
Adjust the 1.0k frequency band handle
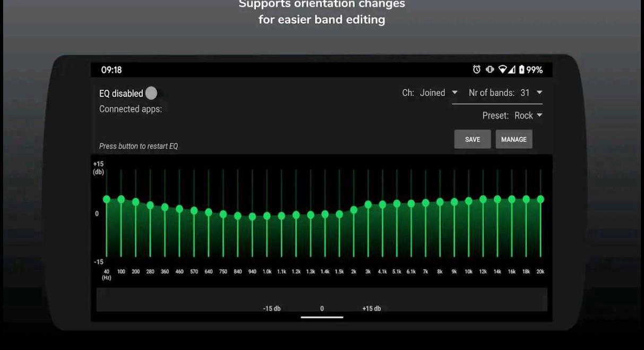266,217
